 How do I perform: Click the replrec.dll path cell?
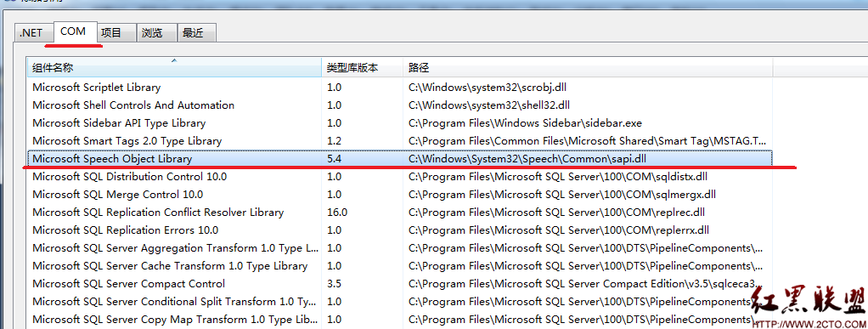coord(556,213)
